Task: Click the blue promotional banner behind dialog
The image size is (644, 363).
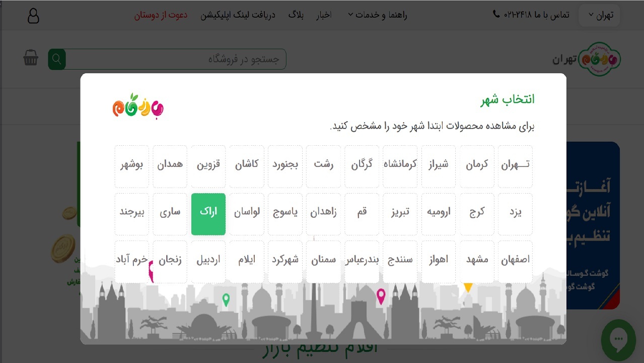Action: point(593,225)
